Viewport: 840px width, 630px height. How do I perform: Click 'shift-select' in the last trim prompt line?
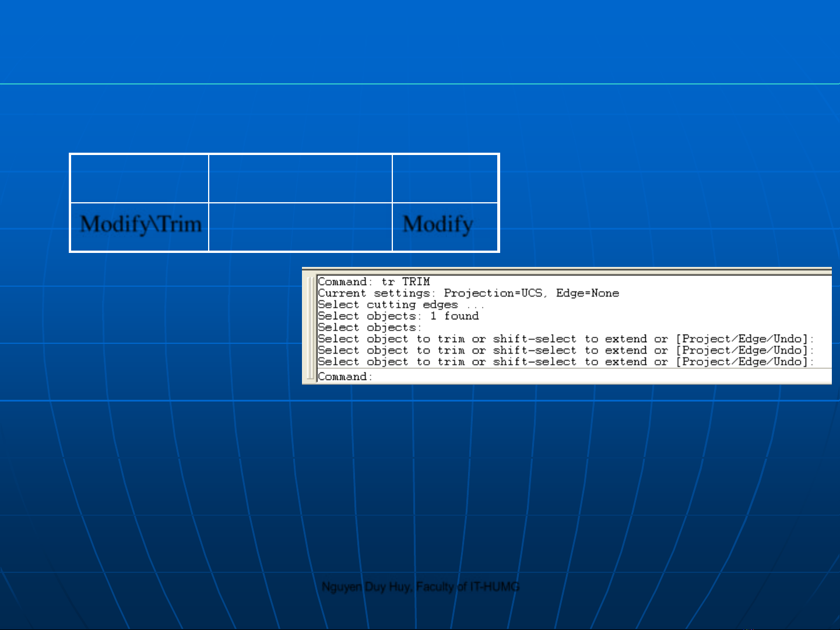[534, 362]
